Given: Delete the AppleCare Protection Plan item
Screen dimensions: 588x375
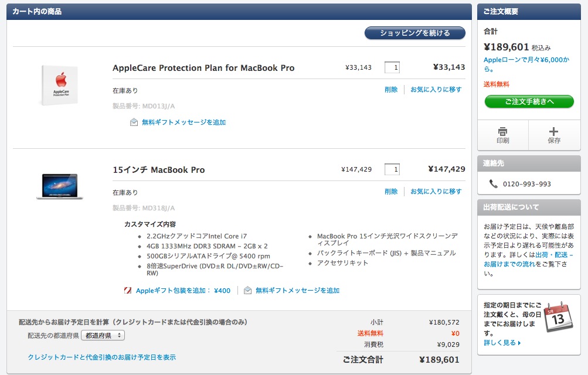Looking at the screenshot, I should [391, 90].
